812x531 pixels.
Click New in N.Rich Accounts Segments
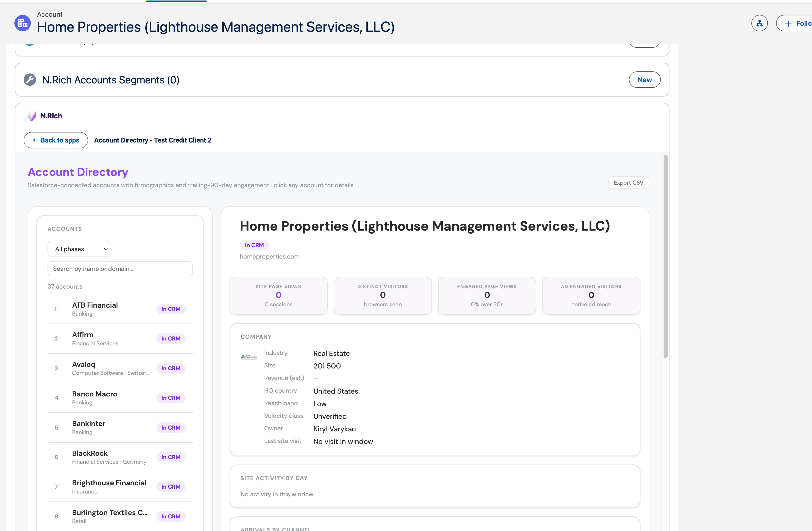click(x=645, y=80)
